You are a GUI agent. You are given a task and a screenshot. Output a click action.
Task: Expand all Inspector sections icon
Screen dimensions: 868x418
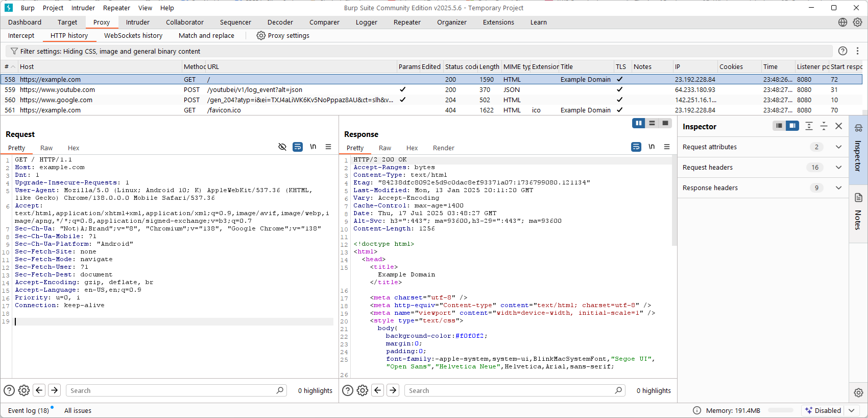(x=809, y=126)
